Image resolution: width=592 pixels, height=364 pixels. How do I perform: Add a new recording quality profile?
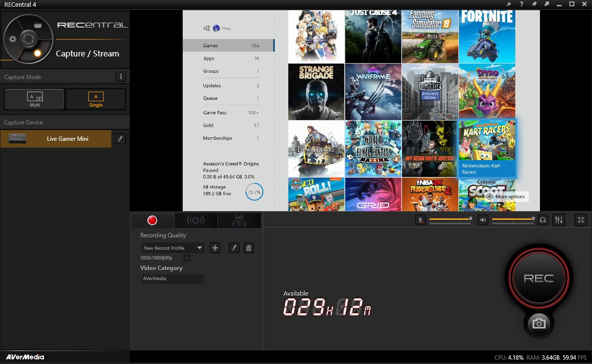[215, 248]
